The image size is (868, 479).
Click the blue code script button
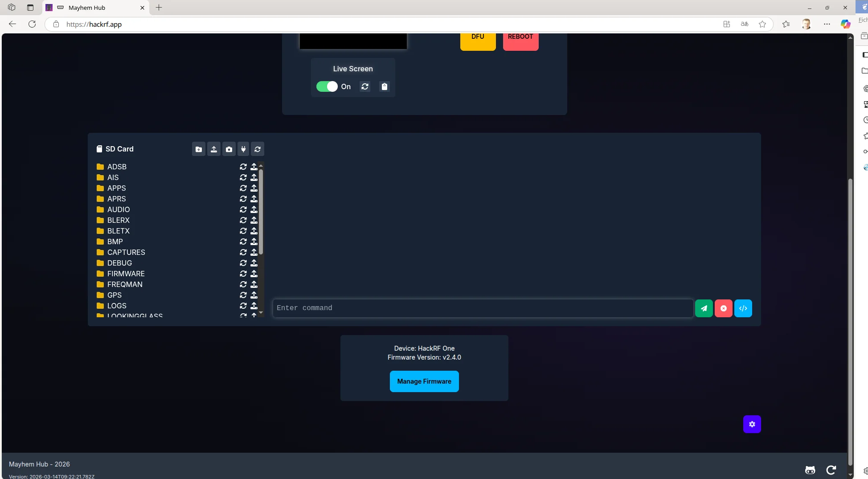click(x=743, y=308)
